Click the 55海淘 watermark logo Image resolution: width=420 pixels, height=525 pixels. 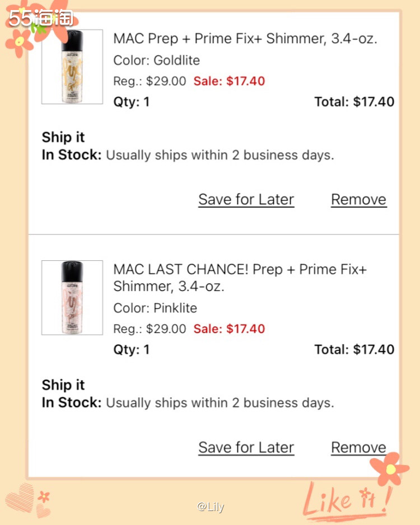point(41,18)
